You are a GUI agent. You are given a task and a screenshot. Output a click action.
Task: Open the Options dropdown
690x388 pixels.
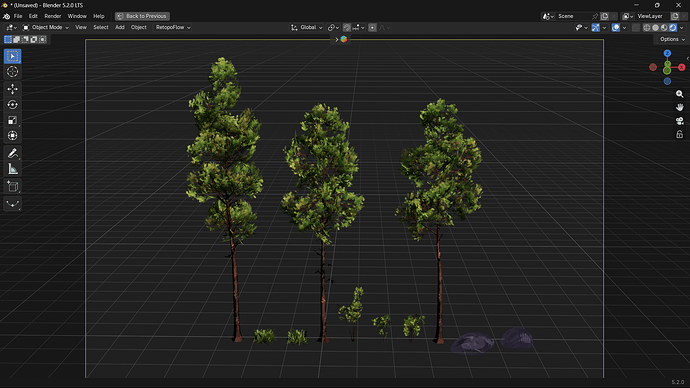(x=672, y=39)
